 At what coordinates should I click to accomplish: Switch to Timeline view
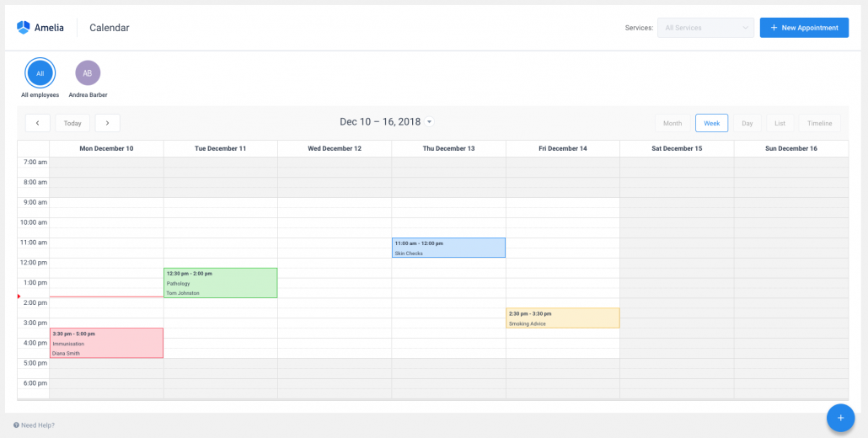[819, 123]
